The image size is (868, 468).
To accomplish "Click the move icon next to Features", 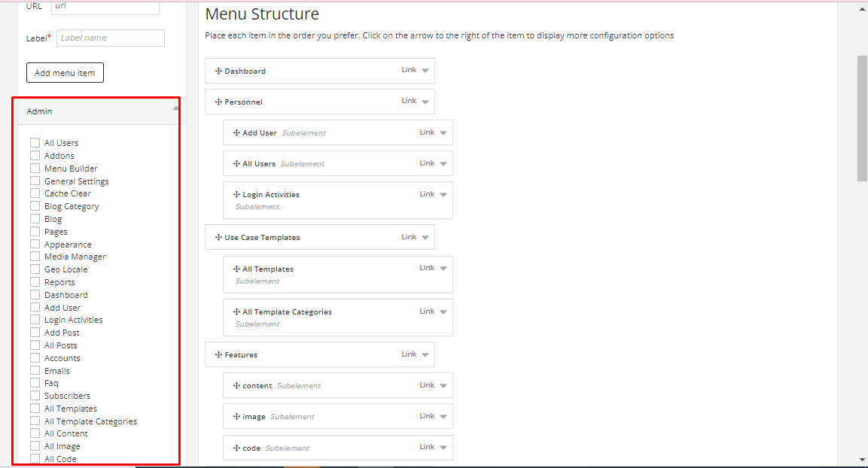I will (218, 355).
